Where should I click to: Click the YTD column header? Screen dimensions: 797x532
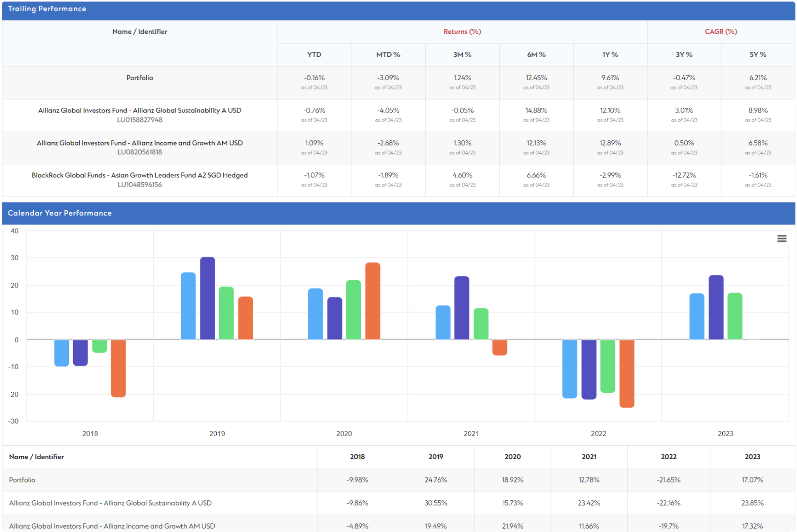coord(314,54)
